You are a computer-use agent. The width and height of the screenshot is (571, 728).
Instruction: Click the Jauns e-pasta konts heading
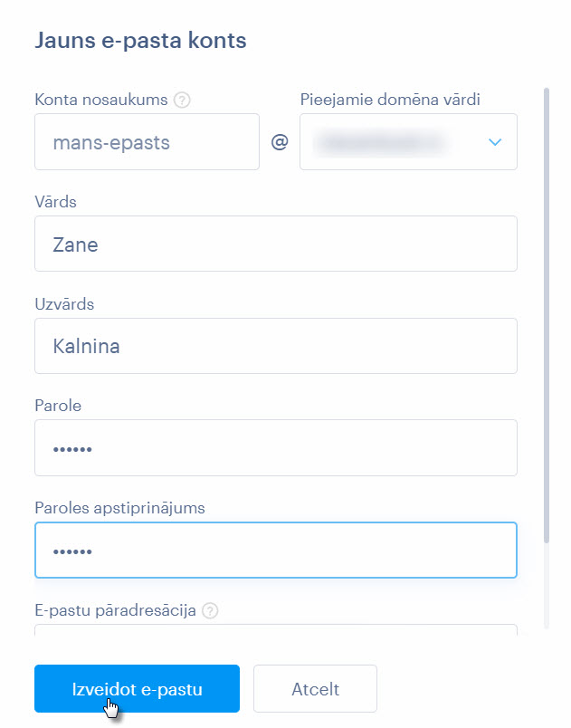pos(140,41)
